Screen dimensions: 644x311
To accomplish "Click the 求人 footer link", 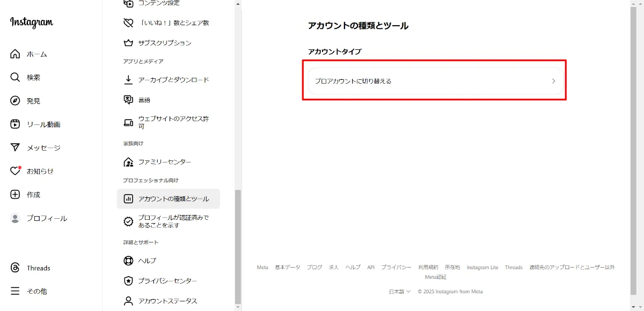I will pos(334,267).
